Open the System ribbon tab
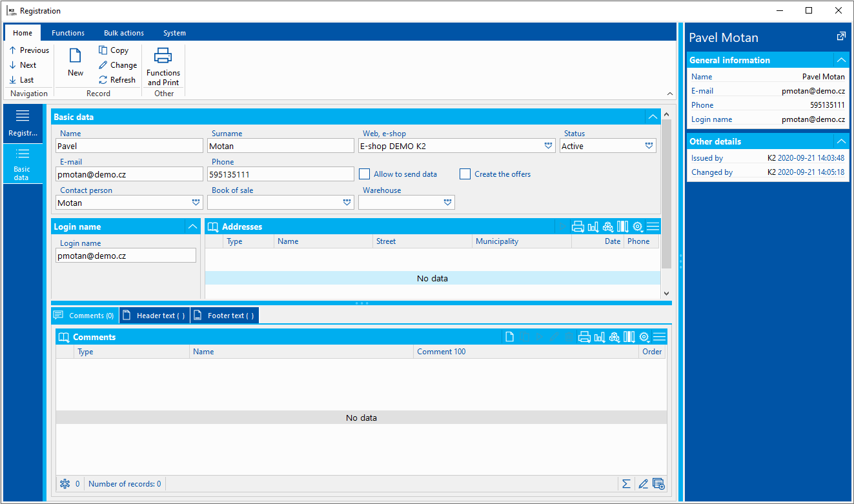The width and height of the screenshot is (854, 504). [174, 33]
